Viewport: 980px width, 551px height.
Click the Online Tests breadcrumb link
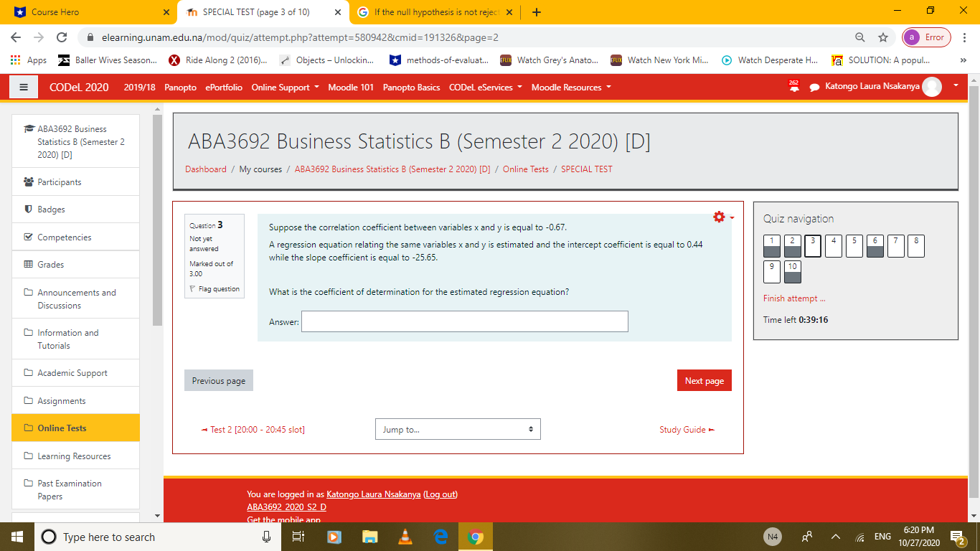[x=525, y=169]
